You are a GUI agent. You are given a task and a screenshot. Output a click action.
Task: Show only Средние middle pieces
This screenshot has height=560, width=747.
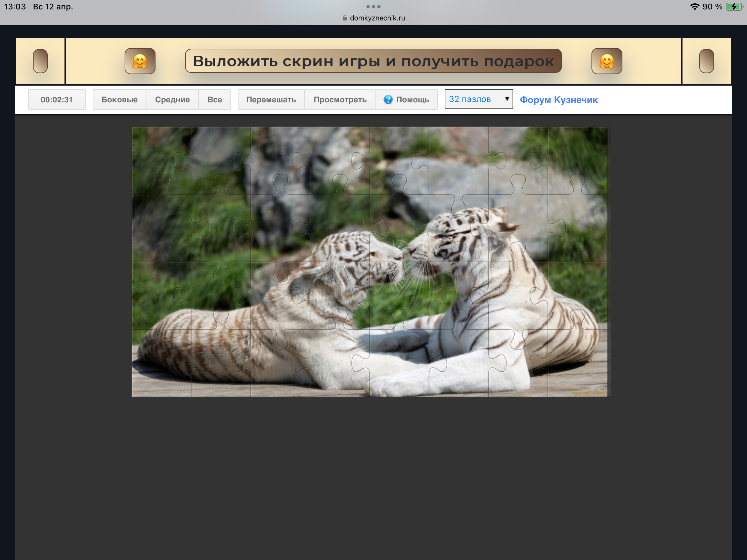click(172, 100)
